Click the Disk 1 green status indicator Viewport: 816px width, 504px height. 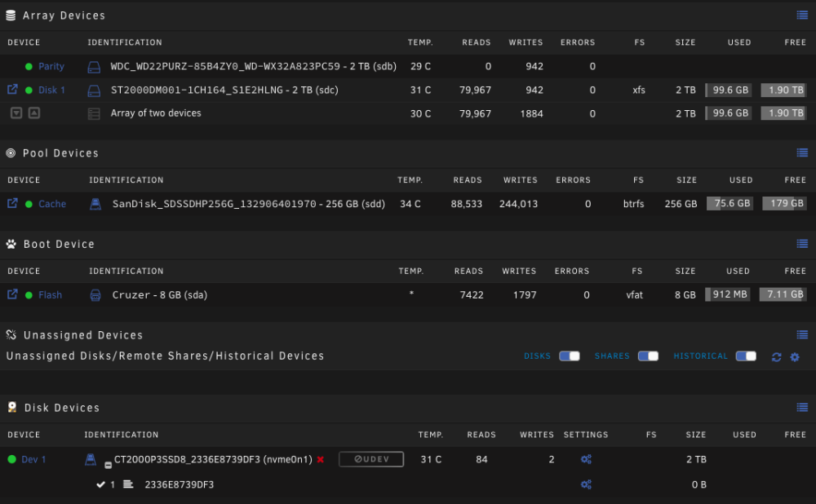[29, 90]
